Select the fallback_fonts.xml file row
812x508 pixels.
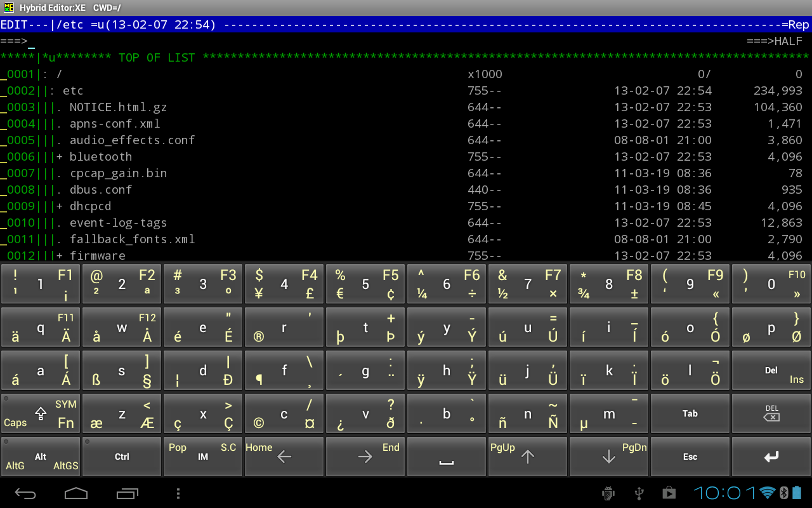pos(406,239)
